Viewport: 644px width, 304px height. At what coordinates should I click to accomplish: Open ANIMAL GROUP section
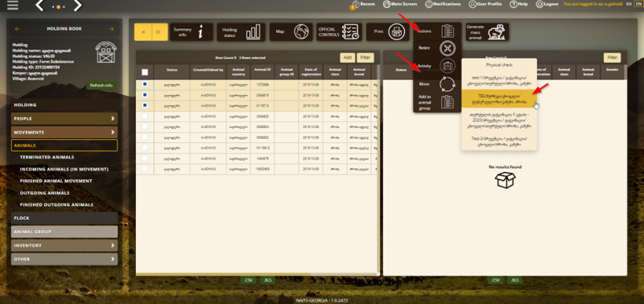tap(64, 232)
